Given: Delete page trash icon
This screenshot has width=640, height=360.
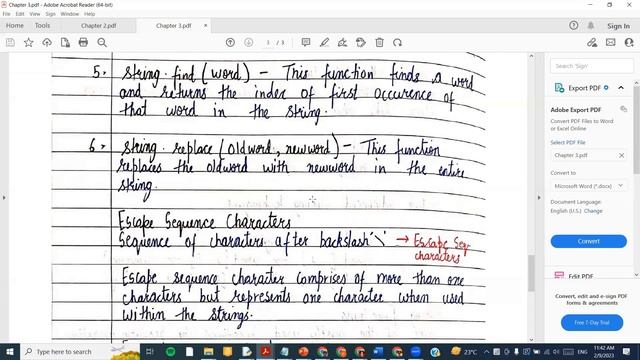Looking at the screenshot, I should coord(380,42).
